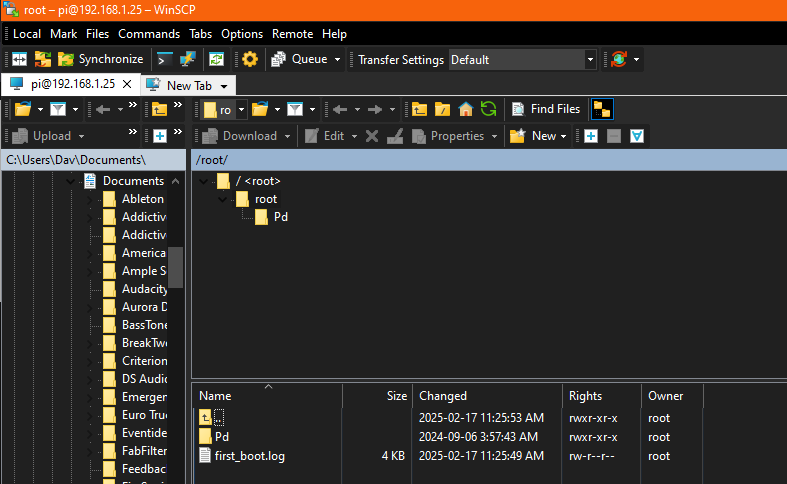Expand the New Tab dropdown arrow
This screenshot has height=484, width=787.
tap(224, 86)
